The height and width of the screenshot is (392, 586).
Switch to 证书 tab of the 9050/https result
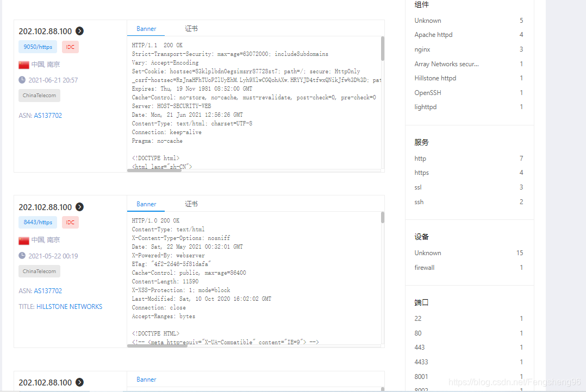click(x=191, y=29)
